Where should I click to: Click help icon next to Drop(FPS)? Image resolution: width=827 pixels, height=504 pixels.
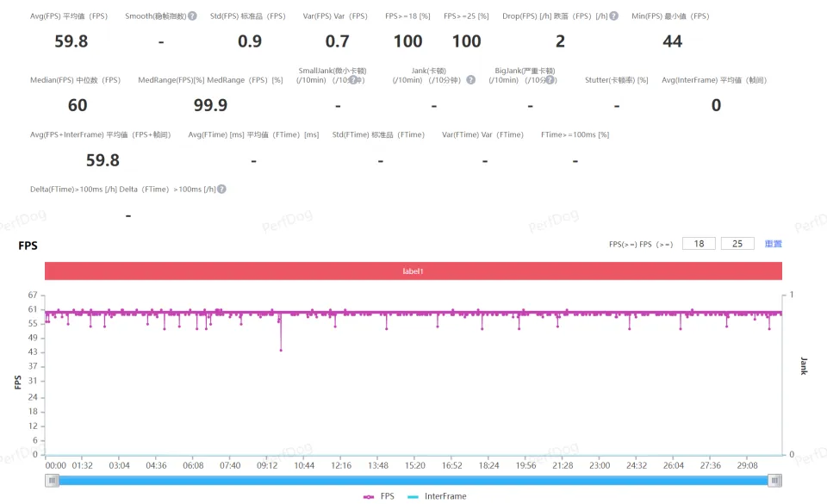coord(613,16)
